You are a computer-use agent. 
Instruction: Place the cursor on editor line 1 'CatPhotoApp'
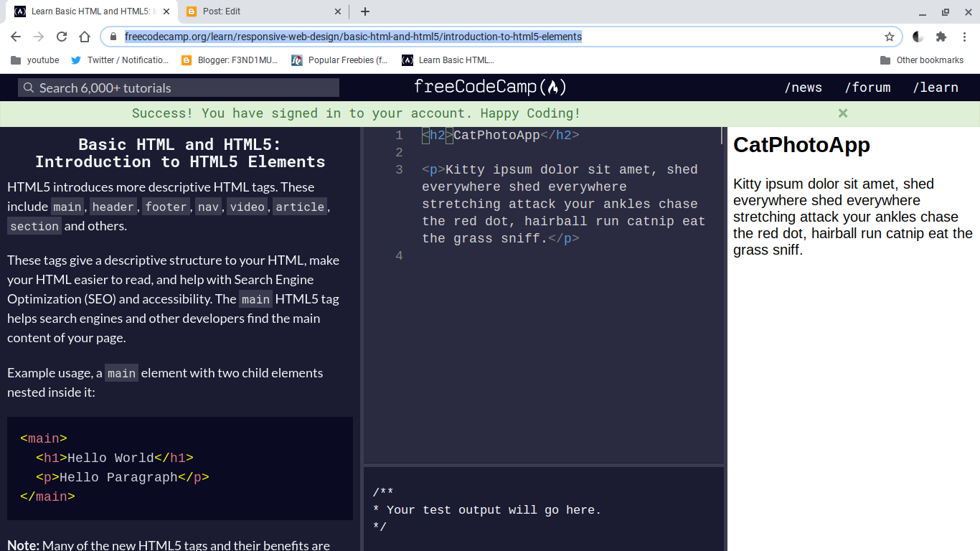coord(496,135)
